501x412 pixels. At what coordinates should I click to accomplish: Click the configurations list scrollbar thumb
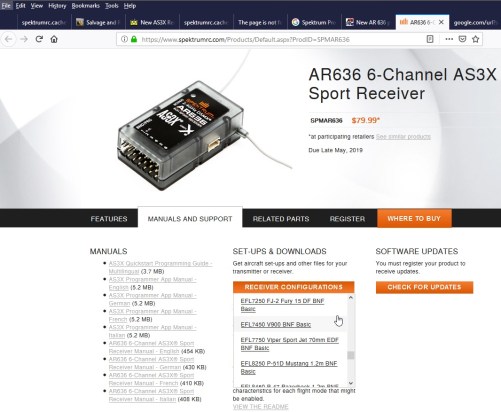pos(351,355)
